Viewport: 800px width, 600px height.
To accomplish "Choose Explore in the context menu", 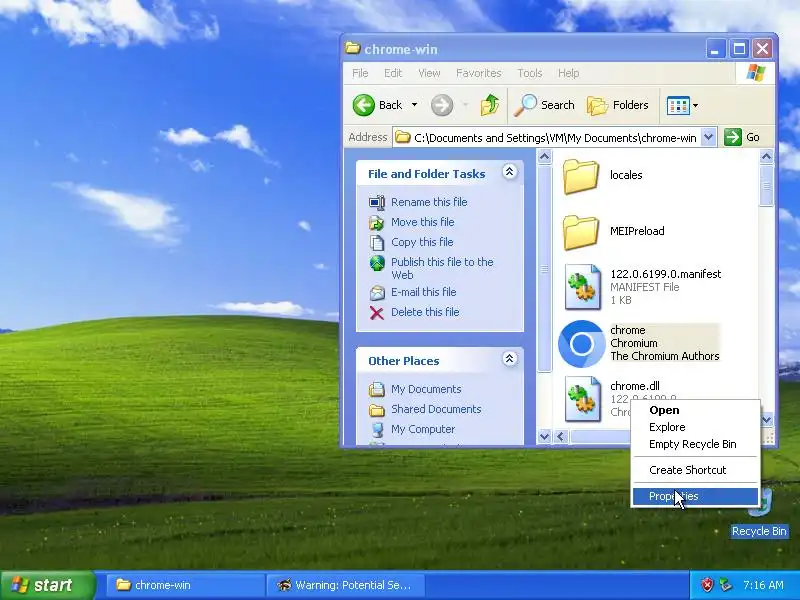I will [x=695, y=427].
